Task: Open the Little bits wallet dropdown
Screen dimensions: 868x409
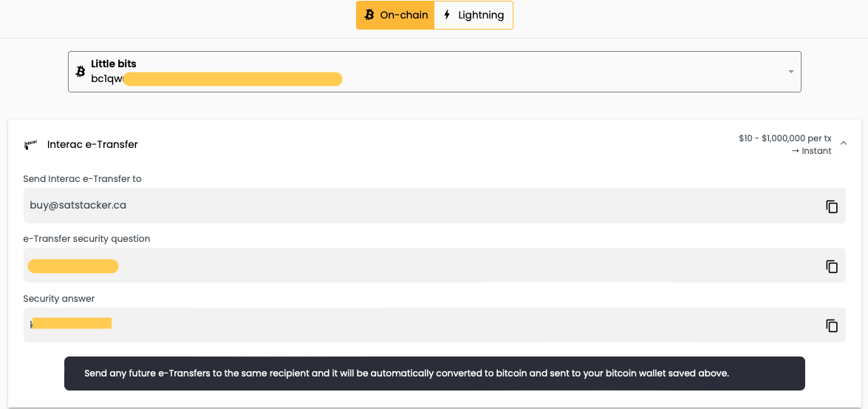Action: (x=434, y=72)
